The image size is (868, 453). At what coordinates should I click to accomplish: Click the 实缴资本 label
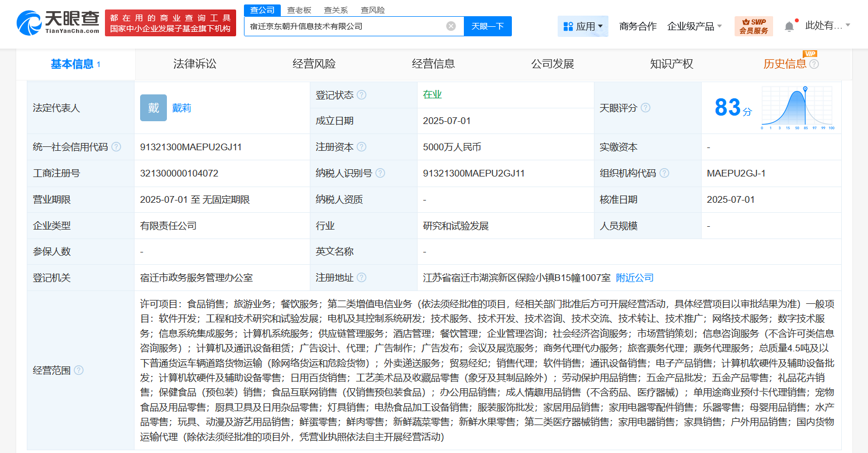pyautogui.click(x=618, y=147)
